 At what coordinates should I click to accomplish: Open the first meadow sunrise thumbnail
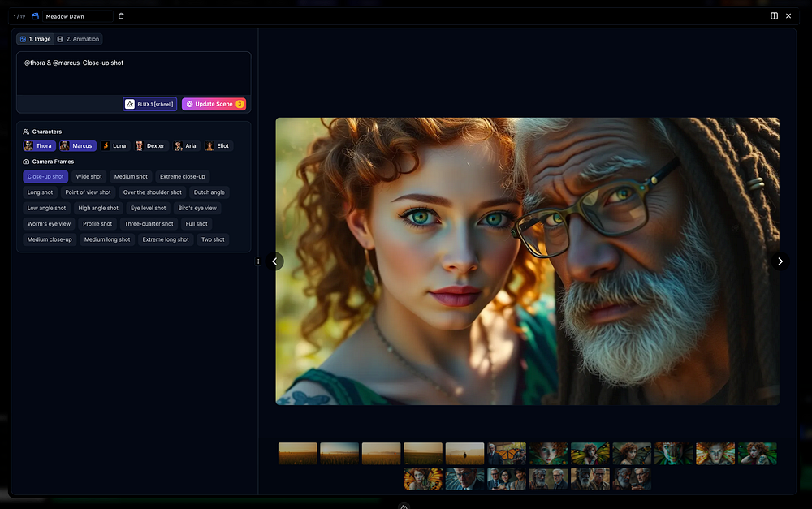[297, 454]
